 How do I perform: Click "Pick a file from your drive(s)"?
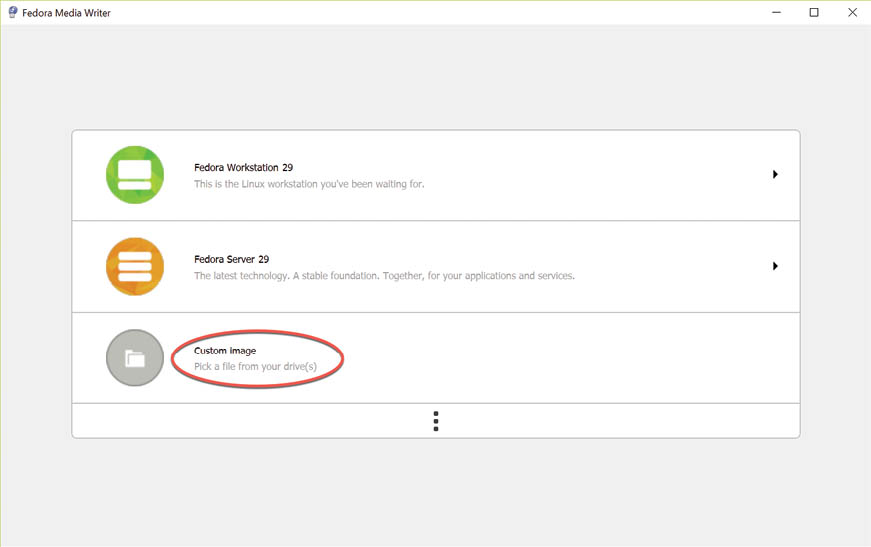256,367
